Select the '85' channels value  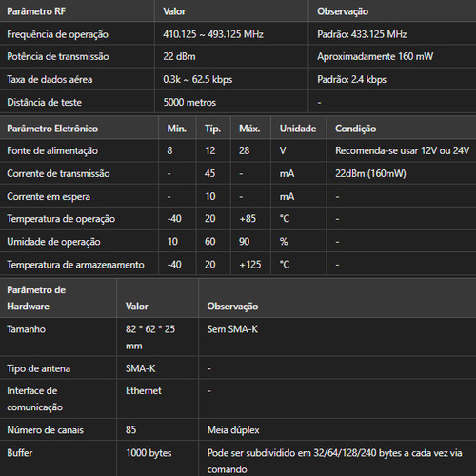(x=130, y=430)
